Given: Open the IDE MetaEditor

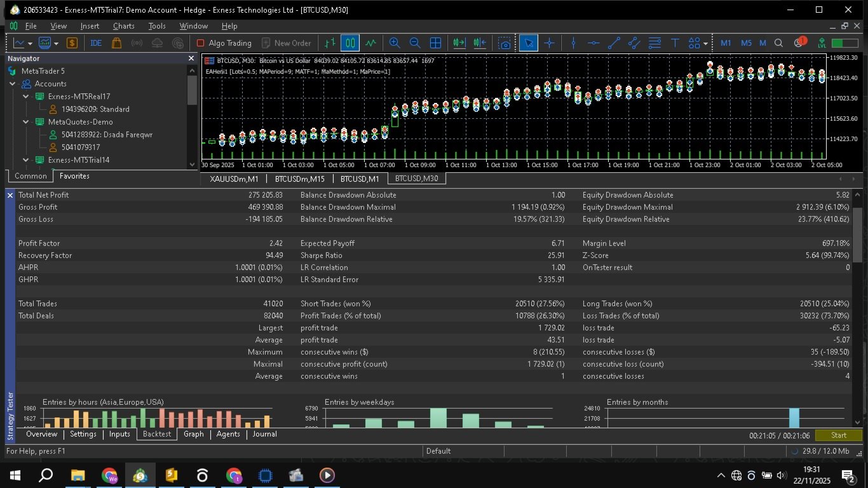Looking at the screenshot, I should pyautogui.click(x=96, y=43).
